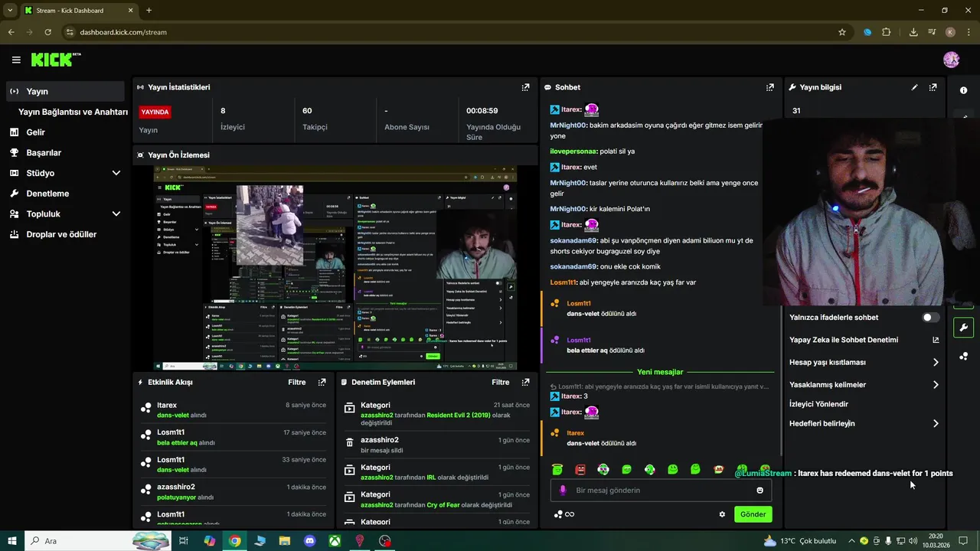
Task: Reload the dashboard page
Action: pyautogui.click(x=48, y=32)
